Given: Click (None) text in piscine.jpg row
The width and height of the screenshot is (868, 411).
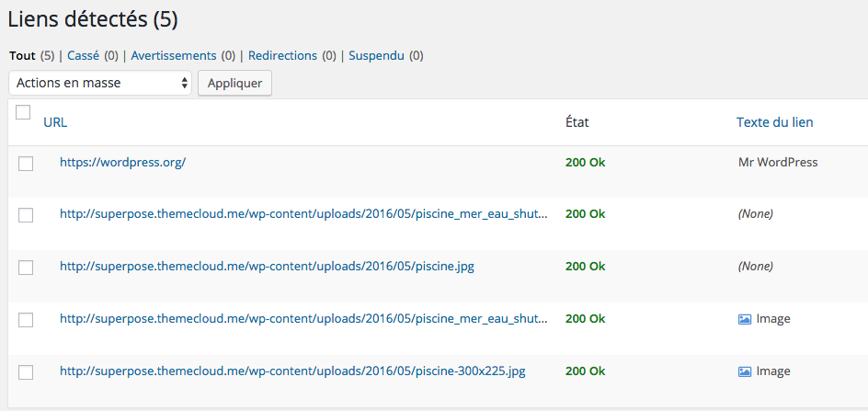Looking at the screenshot, I should pos(756,267).
